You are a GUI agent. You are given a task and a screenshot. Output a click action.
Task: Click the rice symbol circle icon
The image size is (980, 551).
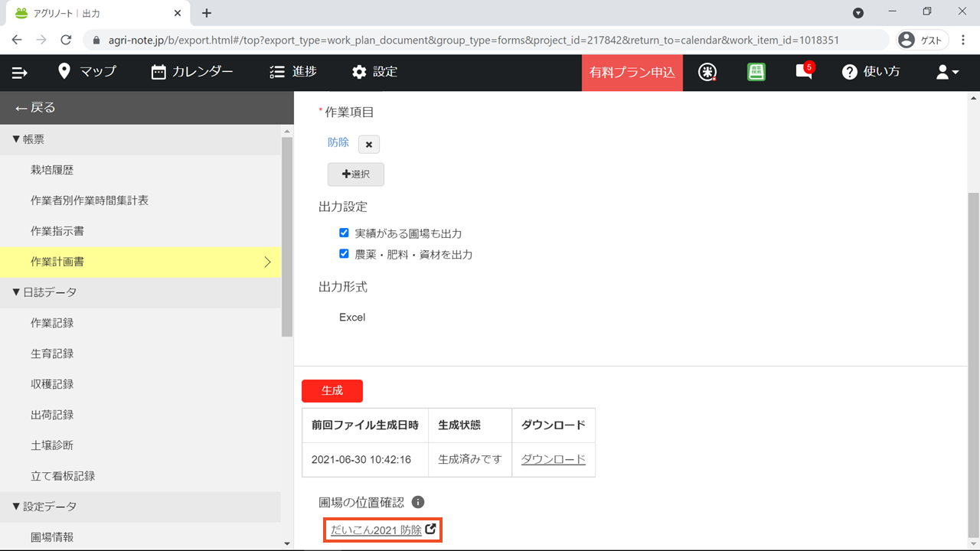tap(708, 72)
